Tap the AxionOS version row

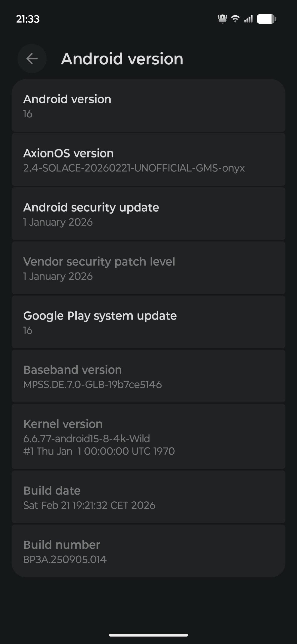(x=148, y=160)
